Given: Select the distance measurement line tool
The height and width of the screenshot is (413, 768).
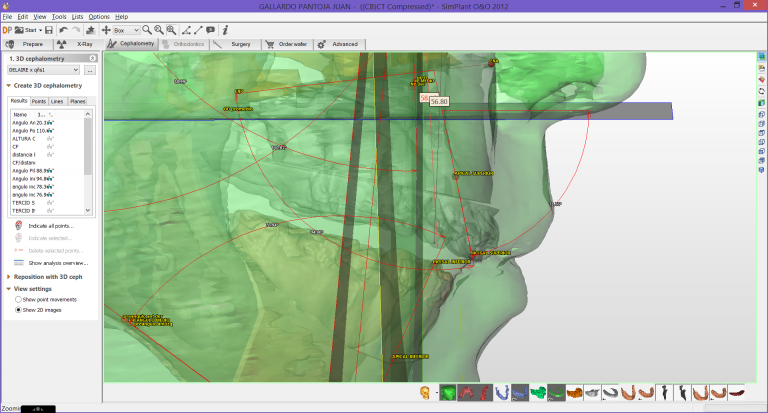Looking at the screenshot, I should click(198, 30).
